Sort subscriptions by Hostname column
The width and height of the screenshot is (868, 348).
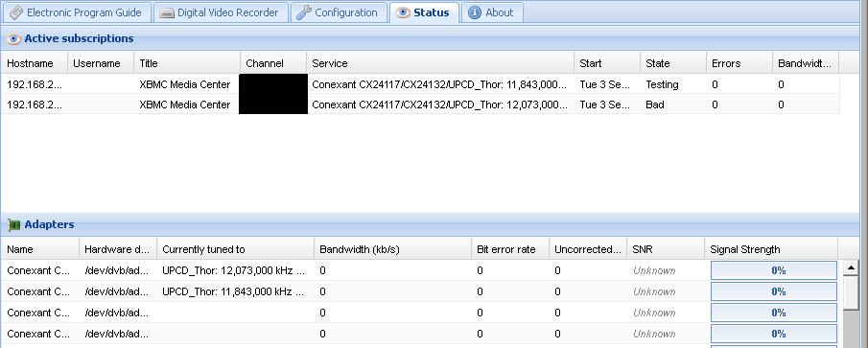pyautogui.click(x=35, y=63)
